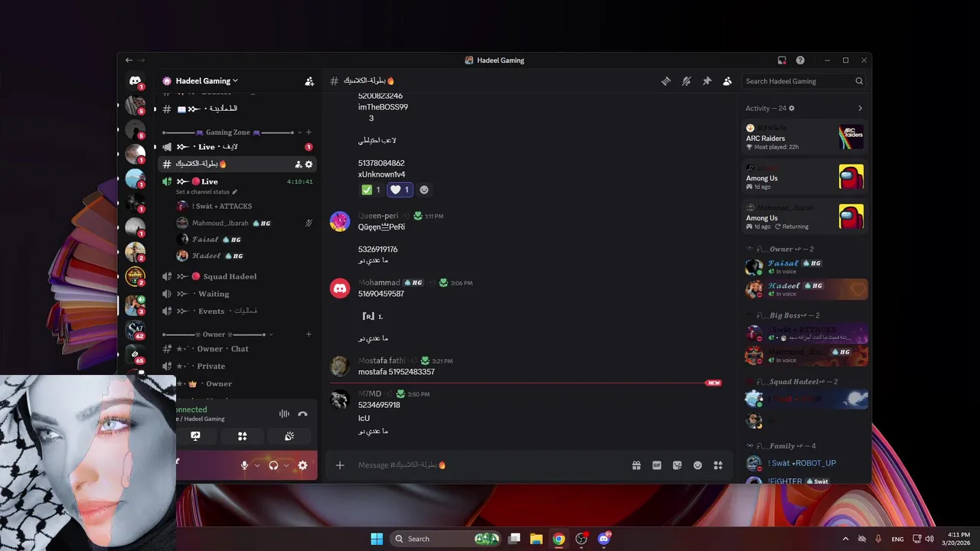Select ! Swàt ATTACKS in voice channel

click(222, 207)
